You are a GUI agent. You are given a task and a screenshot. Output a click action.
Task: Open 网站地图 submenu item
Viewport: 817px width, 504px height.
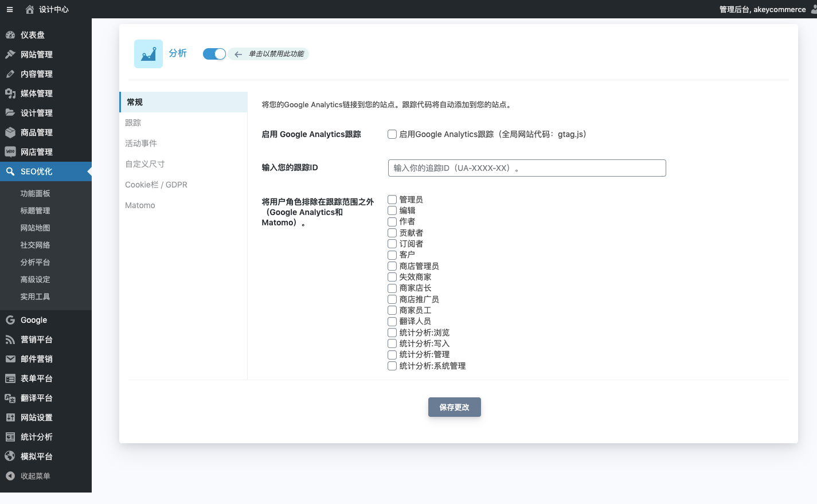pyautogui.click(x=46, y=228)
